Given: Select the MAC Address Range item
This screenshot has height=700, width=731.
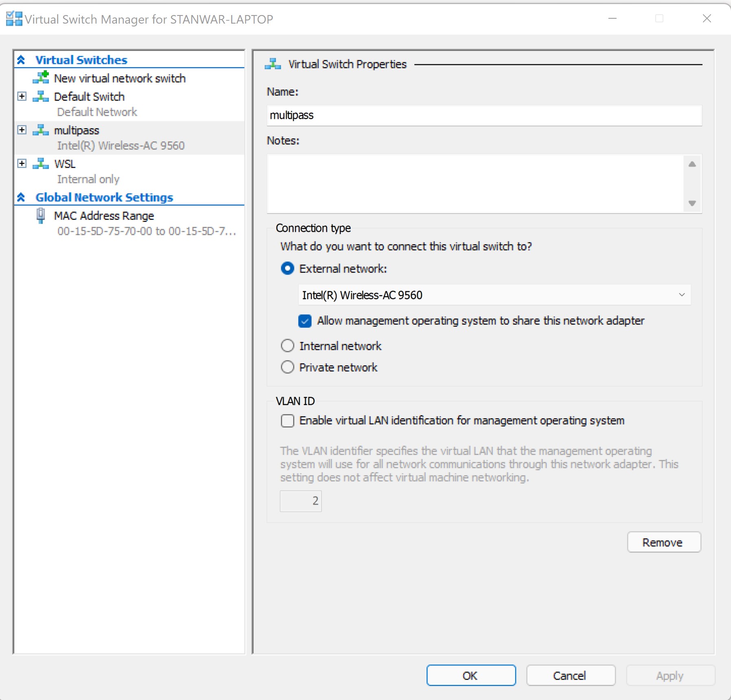Looking at the screenshot, I should [x=104, y=216].
